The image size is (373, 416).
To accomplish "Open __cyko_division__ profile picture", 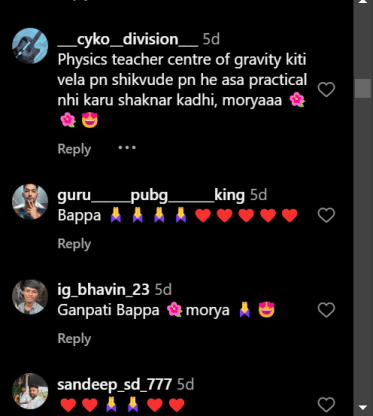I will click(30, 46).
